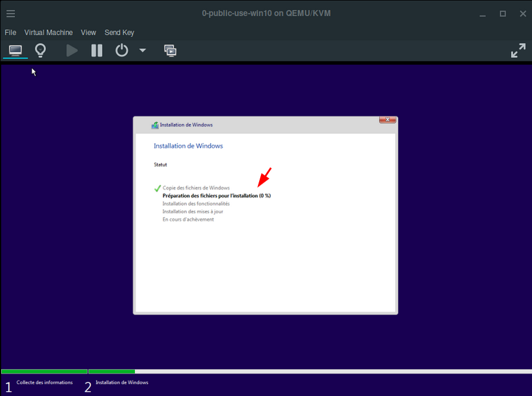Open the Send Key menu
Viewport: 532px width, 396px height.
(119, 33)
